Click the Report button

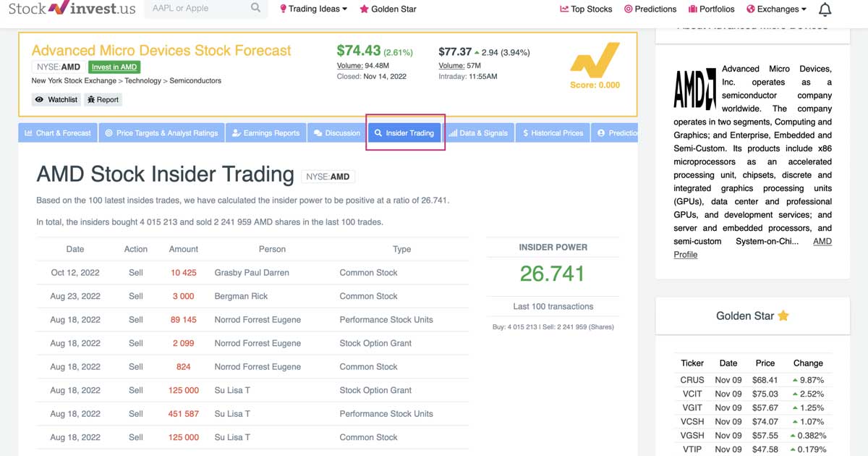tap(103, 100)
